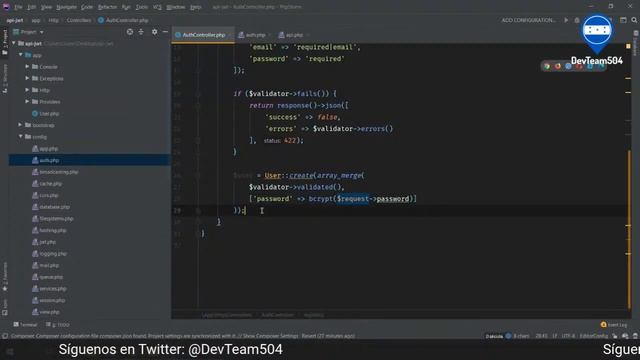Expand the Console folder

pos(27,67)
